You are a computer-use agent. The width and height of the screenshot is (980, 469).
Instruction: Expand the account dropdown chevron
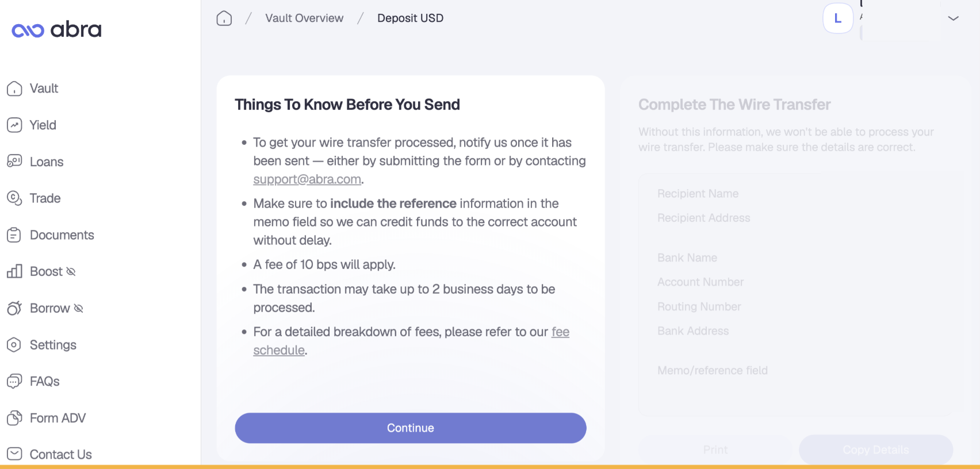coord(953,18)
